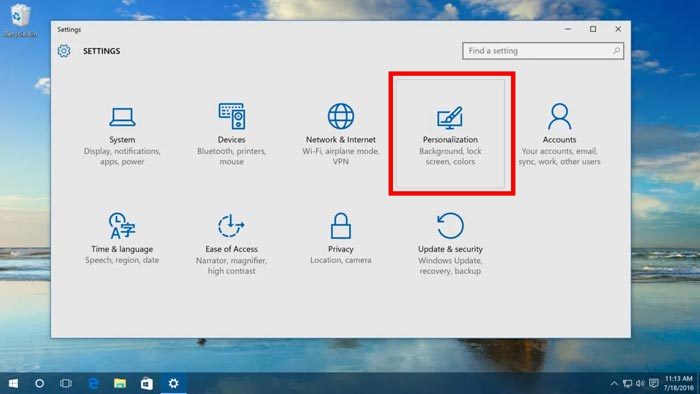Maximize the Settings window

(593, 29)
